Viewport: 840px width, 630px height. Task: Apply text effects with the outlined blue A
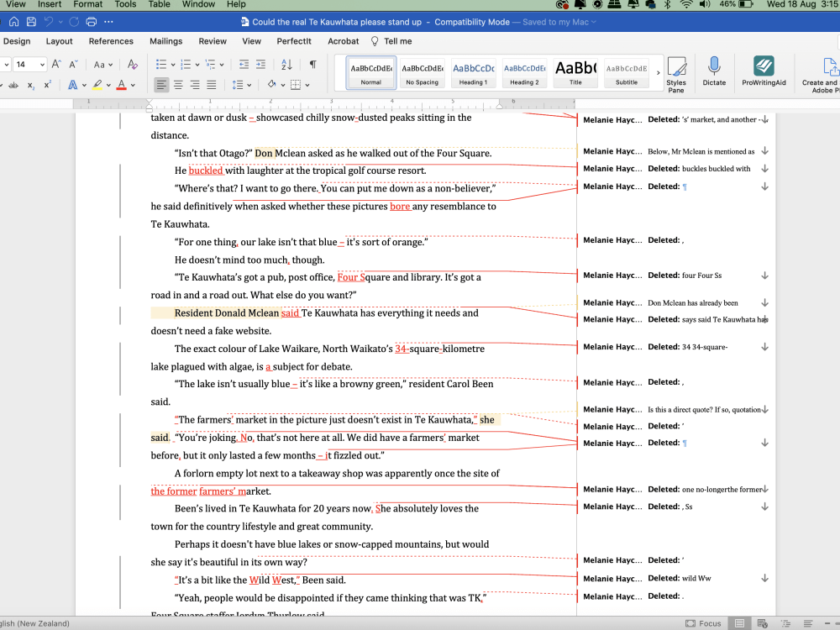click(72, 85)
